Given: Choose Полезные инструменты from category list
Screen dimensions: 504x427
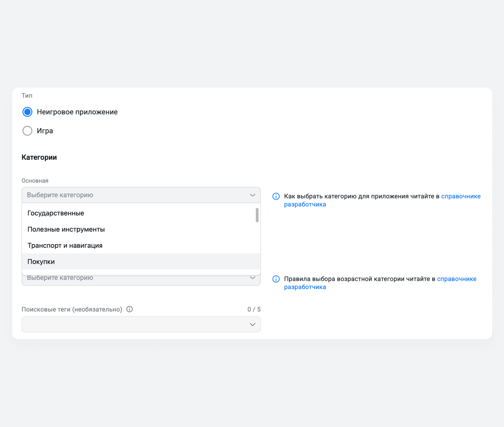Looking at the screenshot, I should [66, 229].
